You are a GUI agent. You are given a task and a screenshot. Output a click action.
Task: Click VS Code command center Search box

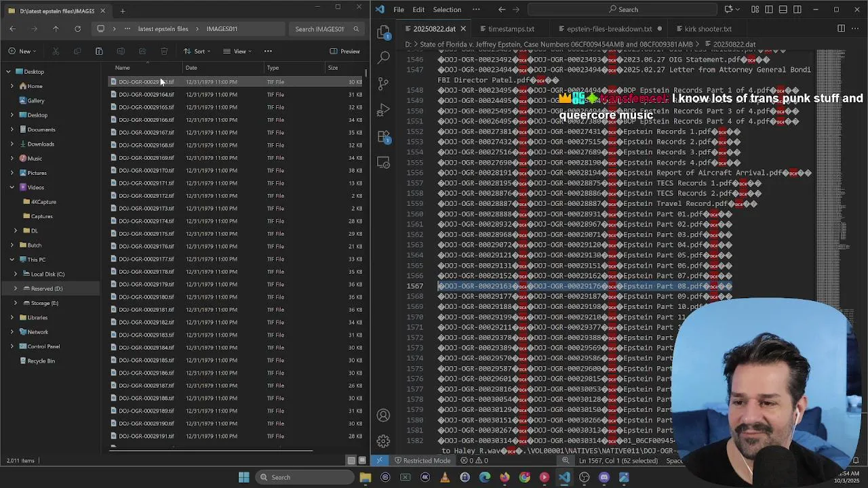623,9
